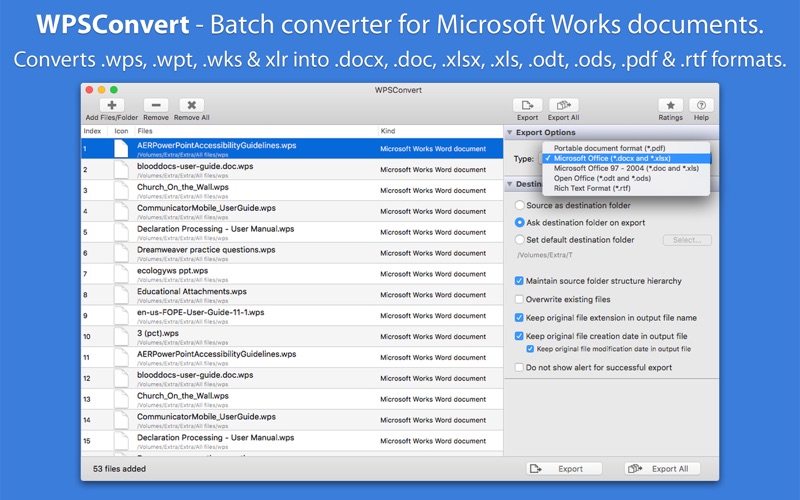Toggle Keep original file extension checkbox
Viewport: 800px width, 500px height.
pos(519,317)
